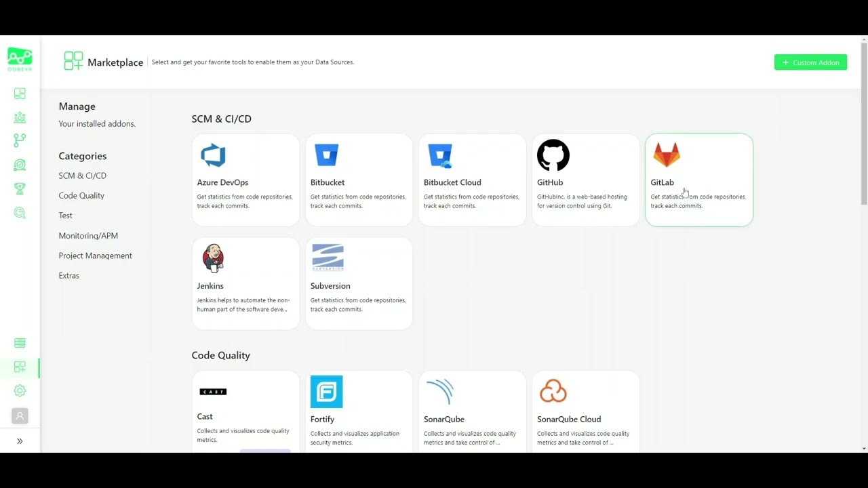Open the Subversion card title
The height and width of the screenshot is (488, 868).
[330, 286]
